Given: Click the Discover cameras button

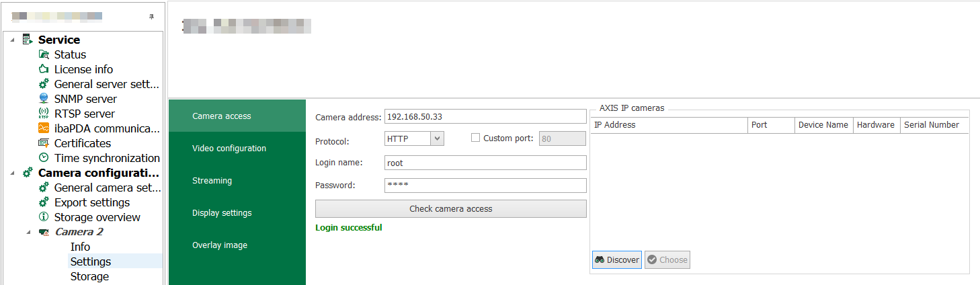Looking at the screenshot, I should click(x=616, y=260).
